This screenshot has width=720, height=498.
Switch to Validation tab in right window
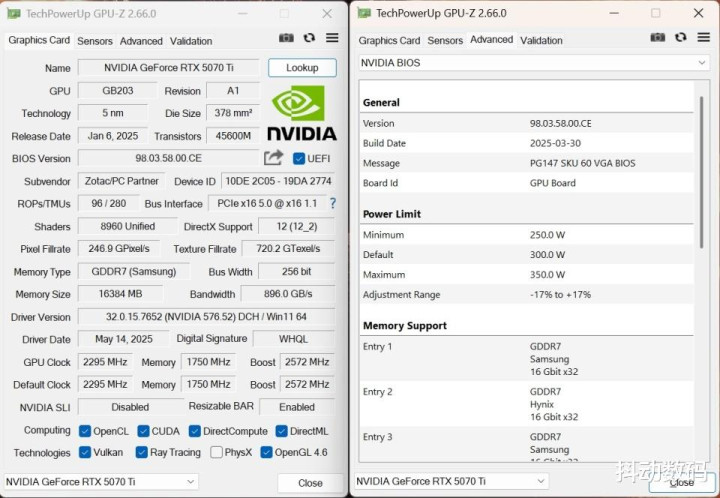pos(541,41)
